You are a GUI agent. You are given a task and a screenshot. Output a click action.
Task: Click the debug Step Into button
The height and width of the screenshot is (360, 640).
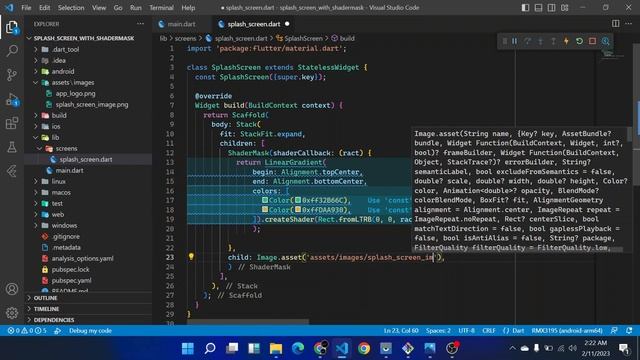[x=540, y=41]
